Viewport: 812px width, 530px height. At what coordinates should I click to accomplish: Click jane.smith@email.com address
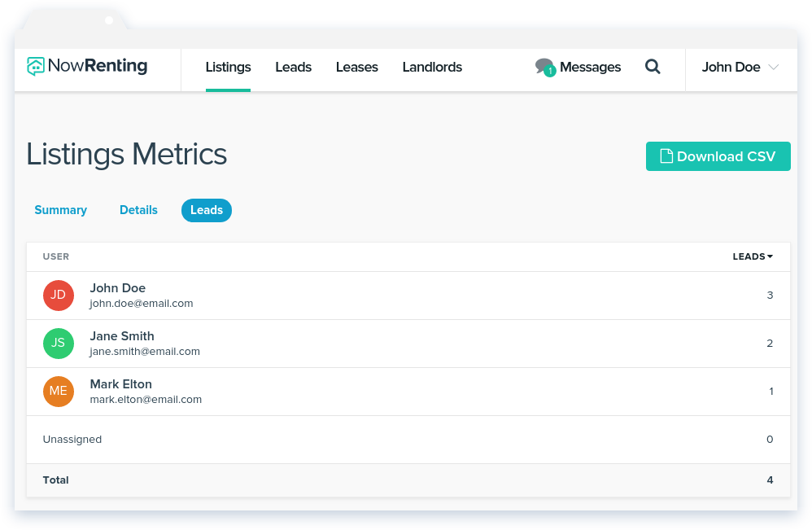coord(145,352)
